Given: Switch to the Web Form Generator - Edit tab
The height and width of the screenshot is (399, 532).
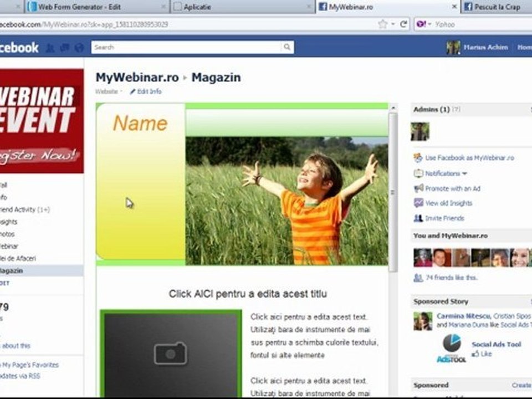Looking at the screenshot, I should (96, 7).
